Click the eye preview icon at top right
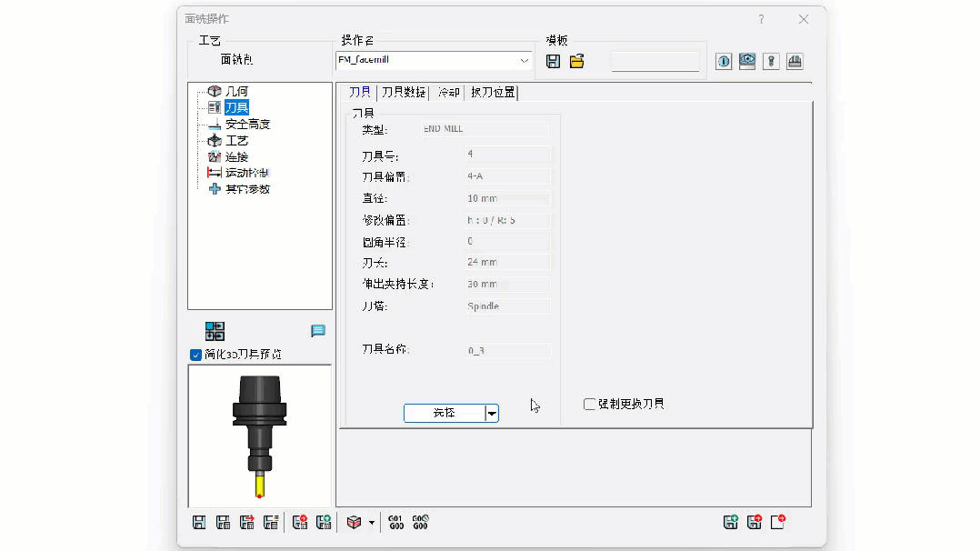Screen dimensions: 980x551 coord(747,61)
